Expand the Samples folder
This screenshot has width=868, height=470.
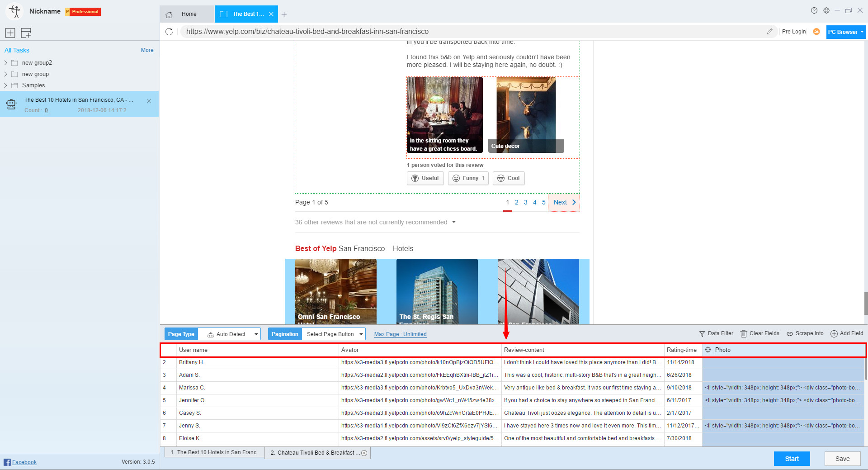(6, 85)
